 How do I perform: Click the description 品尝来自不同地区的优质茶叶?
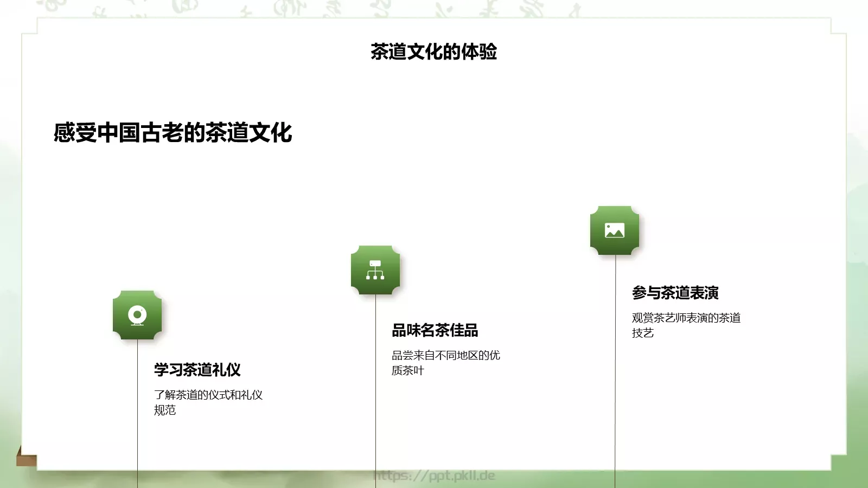(x=446, y=363)
